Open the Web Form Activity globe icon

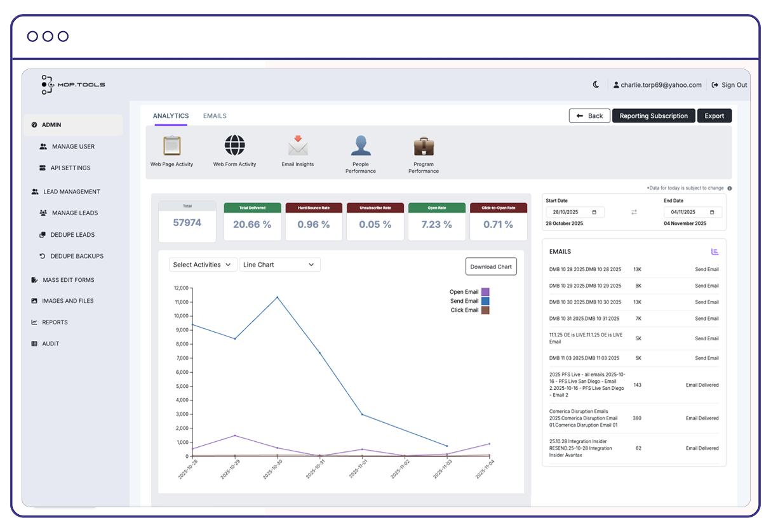pos(234,146)
